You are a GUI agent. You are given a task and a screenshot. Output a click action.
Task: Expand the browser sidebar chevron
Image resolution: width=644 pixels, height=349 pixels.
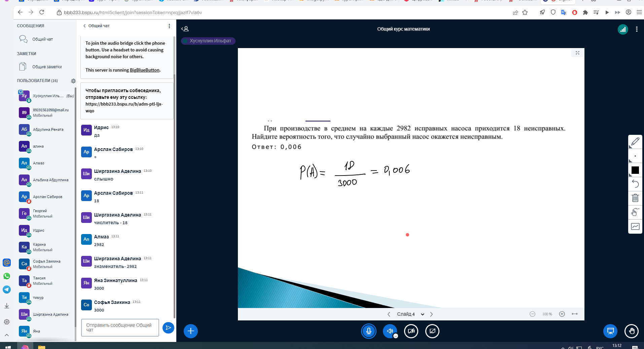tap(7, 335)
